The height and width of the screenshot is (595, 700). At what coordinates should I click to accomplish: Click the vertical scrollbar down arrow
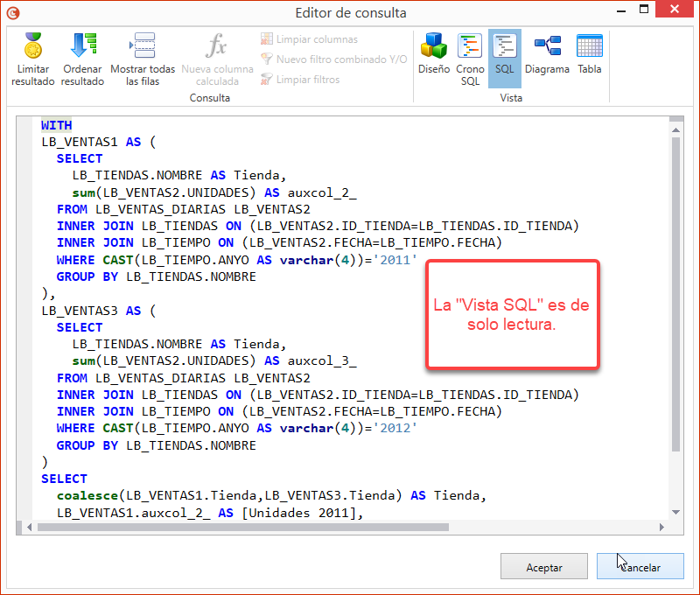pos(674,512)
